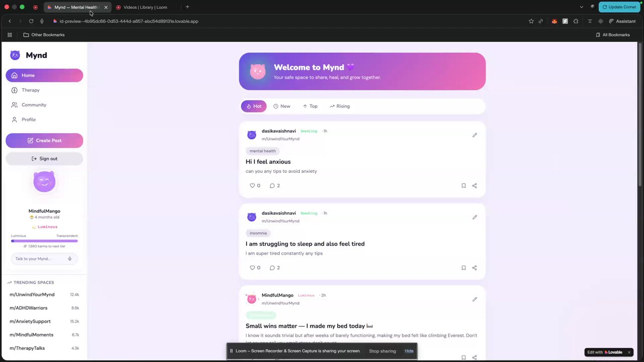Focus the Talk to your Mynd input
This screenshot has width=644, height=362.
[x=39, y=259]
